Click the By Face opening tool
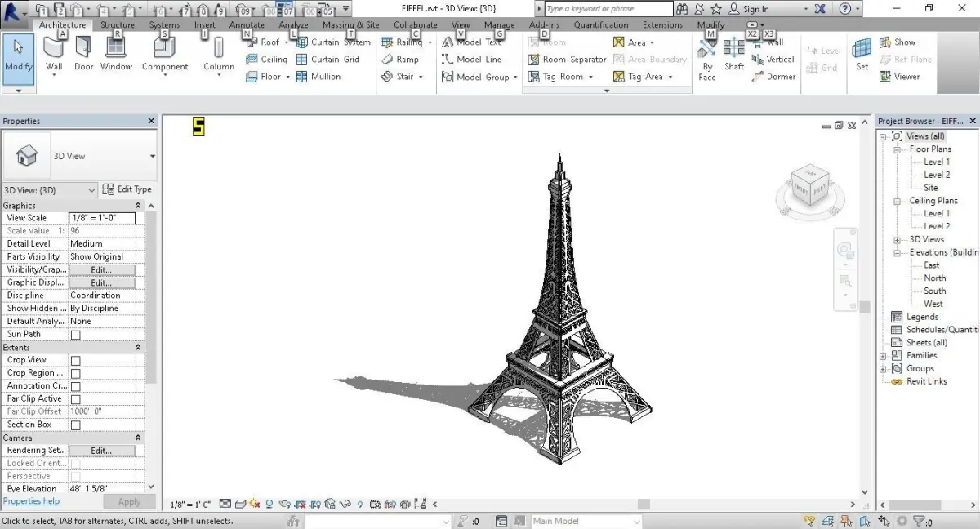The height and width of the screenshot is (529, 980). [707, 60]
